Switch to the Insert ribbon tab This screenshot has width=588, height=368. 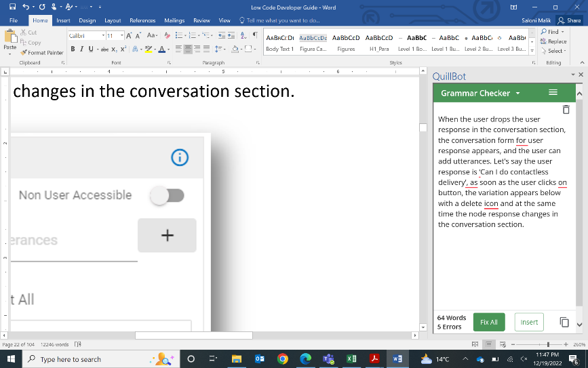63,20
